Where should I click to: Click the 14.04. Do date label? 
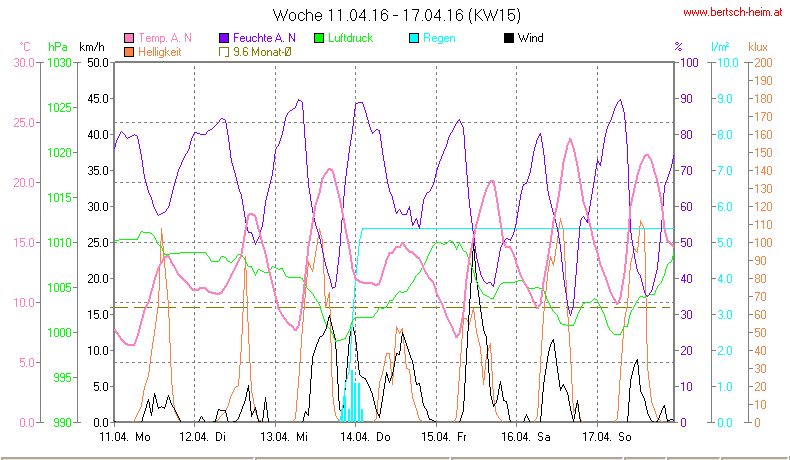tap(365, 437)
